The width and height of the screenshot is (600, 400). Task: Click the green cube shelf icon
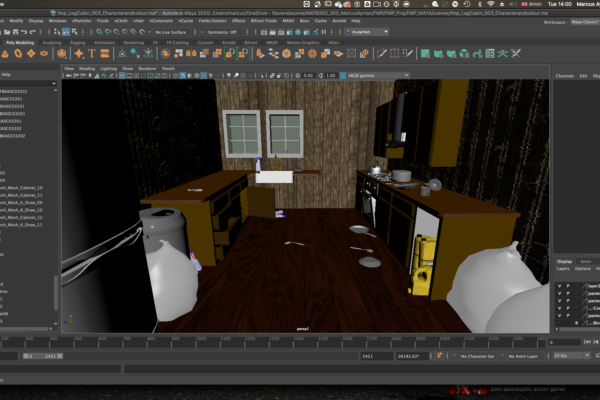coord(464,54)
